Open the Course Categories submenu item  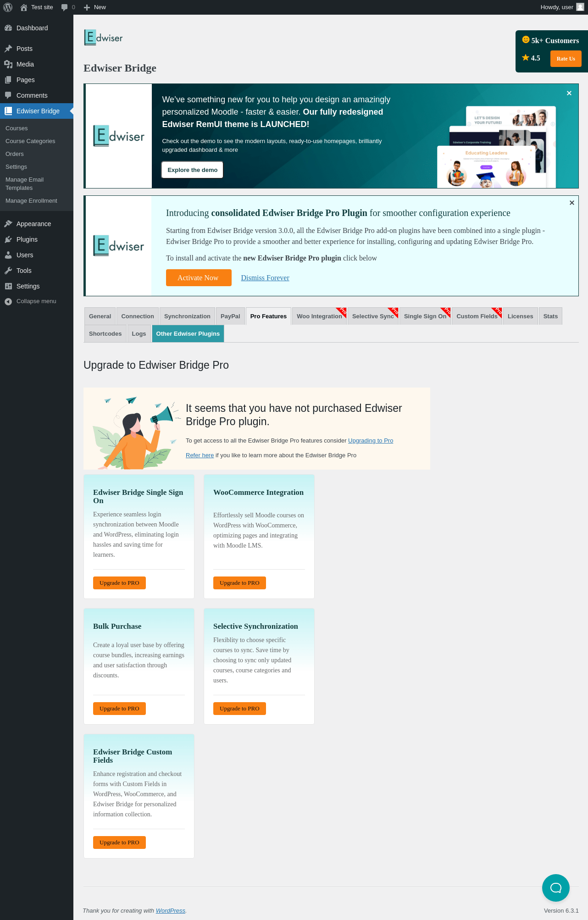click(30, 141)
